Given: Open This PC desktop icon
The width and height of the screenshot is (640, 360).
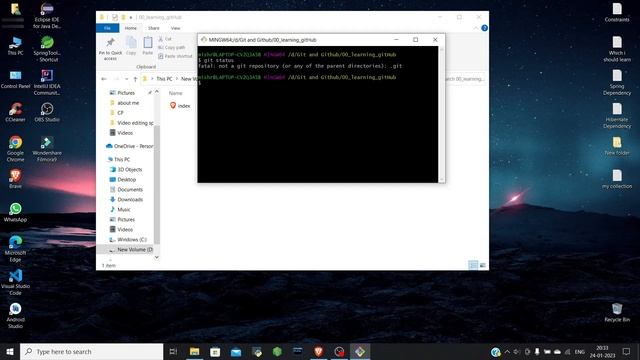Looking at the screenshot, I should (x=15, y=46).
